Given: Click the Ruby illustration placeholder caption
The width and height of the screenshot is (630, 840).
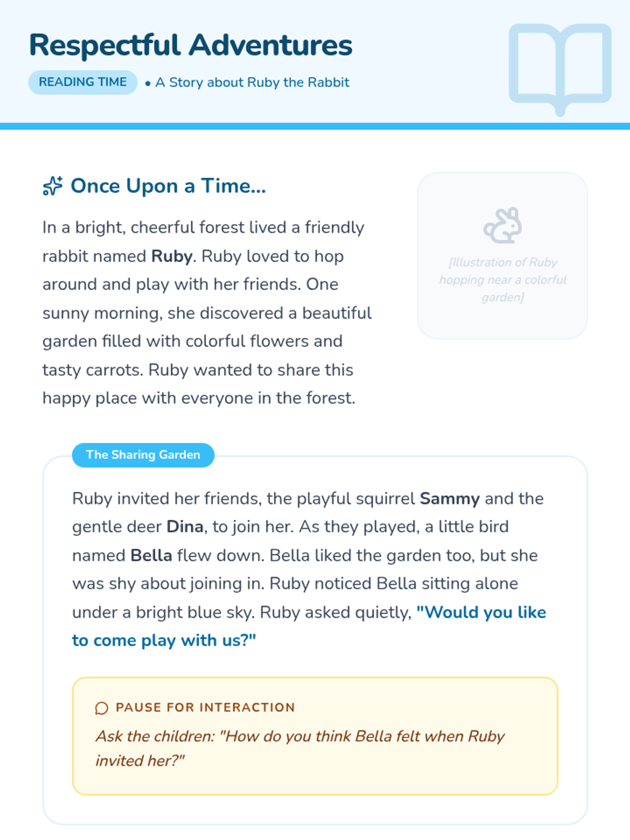Looking at the screenshot, I should (502, 280).
